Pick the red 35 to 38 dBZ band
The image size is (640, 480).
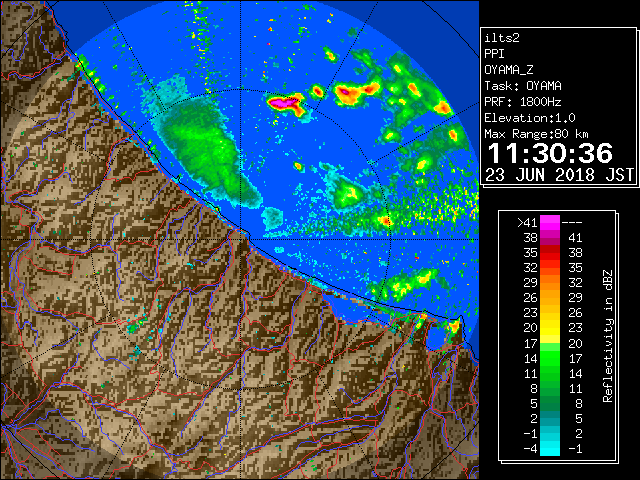[x=550, y=253]
